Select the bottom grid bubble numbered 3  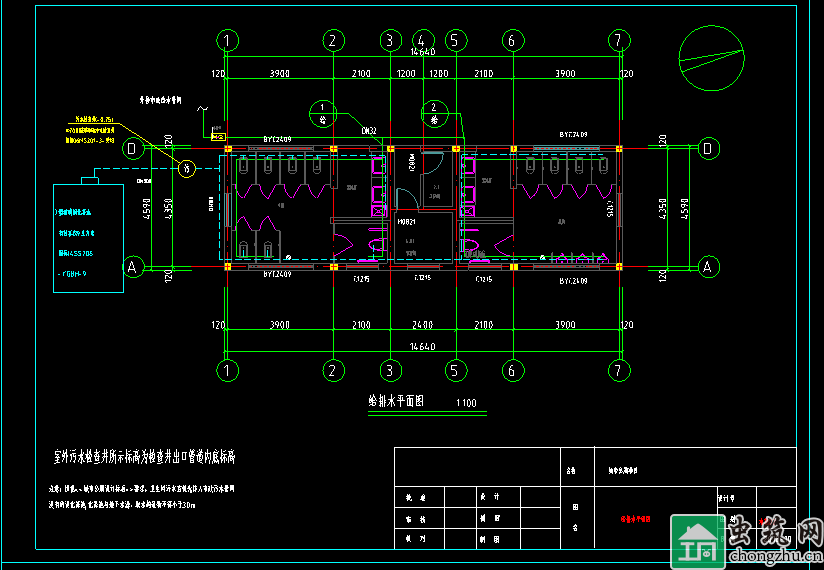tap(389, 371)
